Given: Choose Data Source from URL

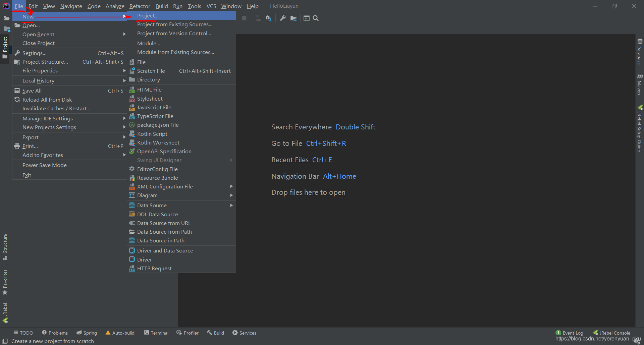Looking at the screenshot, I should [181, 223].
